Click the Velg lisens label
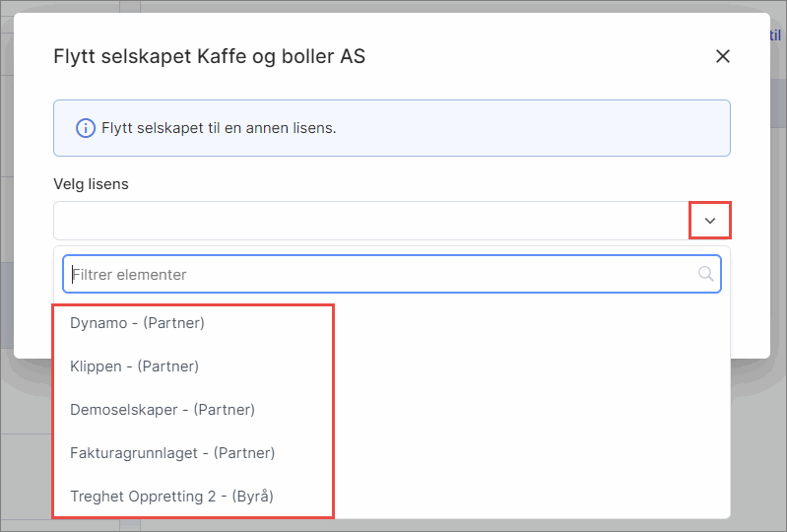The height and width of the screenshot is (532, 787). pyautogui.click(x=91, y=184)
